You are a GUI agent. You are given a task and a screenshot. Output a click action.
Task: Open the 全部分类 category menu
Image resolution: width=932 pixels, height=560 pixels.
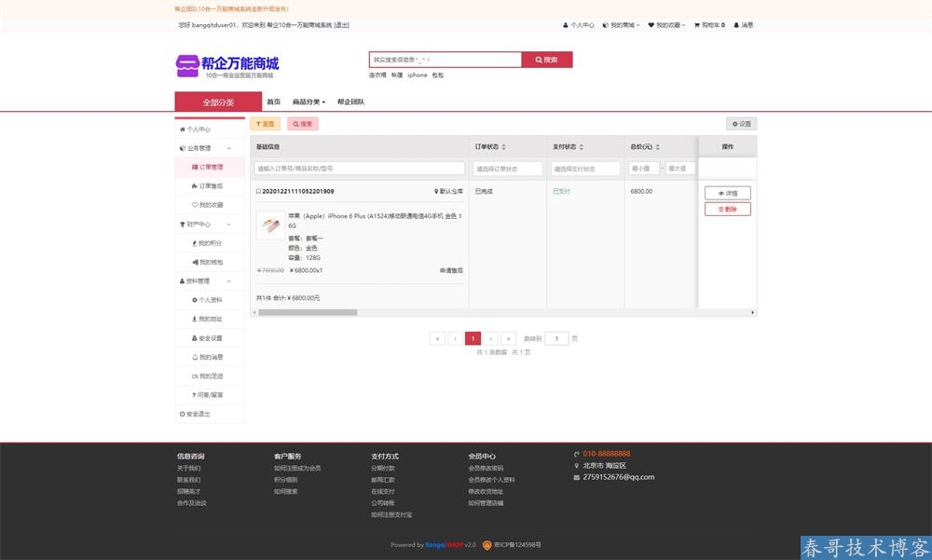(x=218, y=102)
